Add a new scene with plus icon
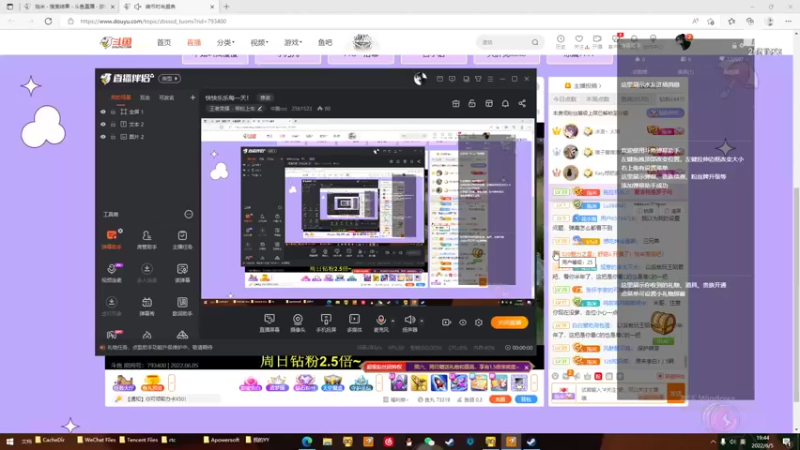800x450 pixels. coord(192,97)
